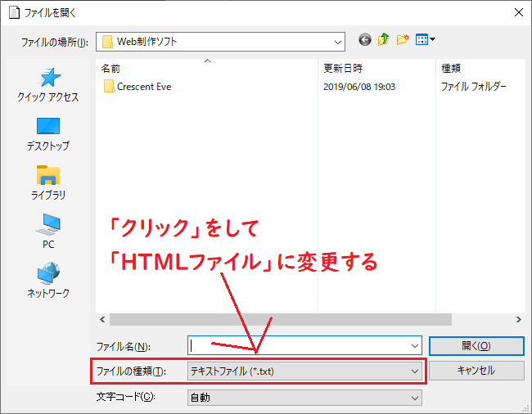Click the Back navigation arrow icon

[364, 39]
